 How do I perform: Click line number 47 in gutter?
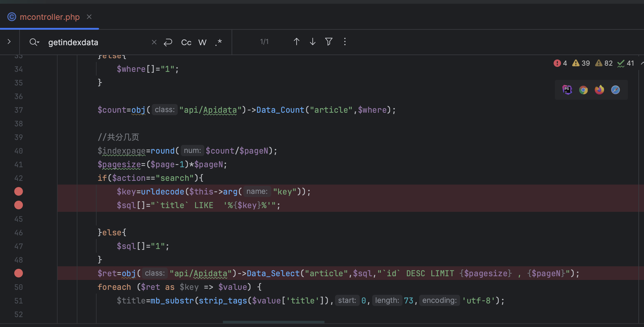[19, 246]
